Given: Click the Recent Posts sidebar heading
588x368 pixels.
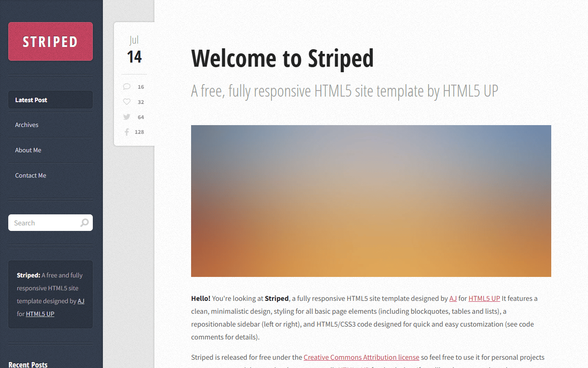Looking at the screenshot, I should [x=28, y=364].
